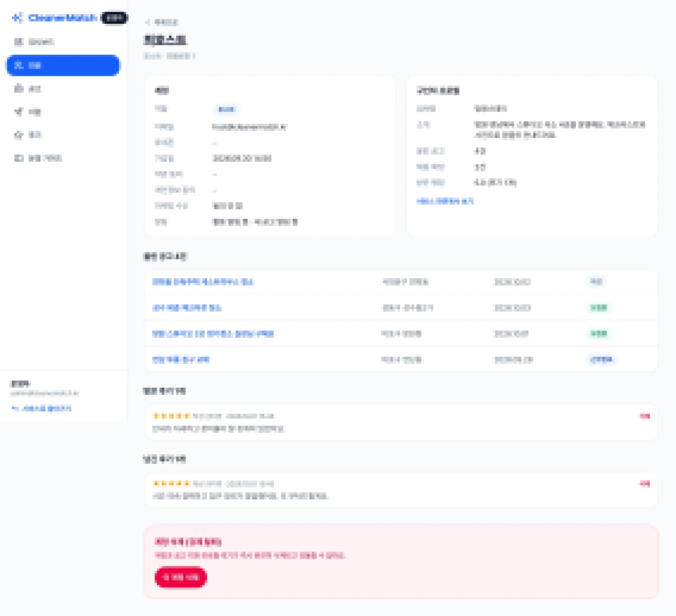Image resolution: width=676 pixels, height=616 pixels.
Task: Delete the first review using red link
Action: (645, 416)
